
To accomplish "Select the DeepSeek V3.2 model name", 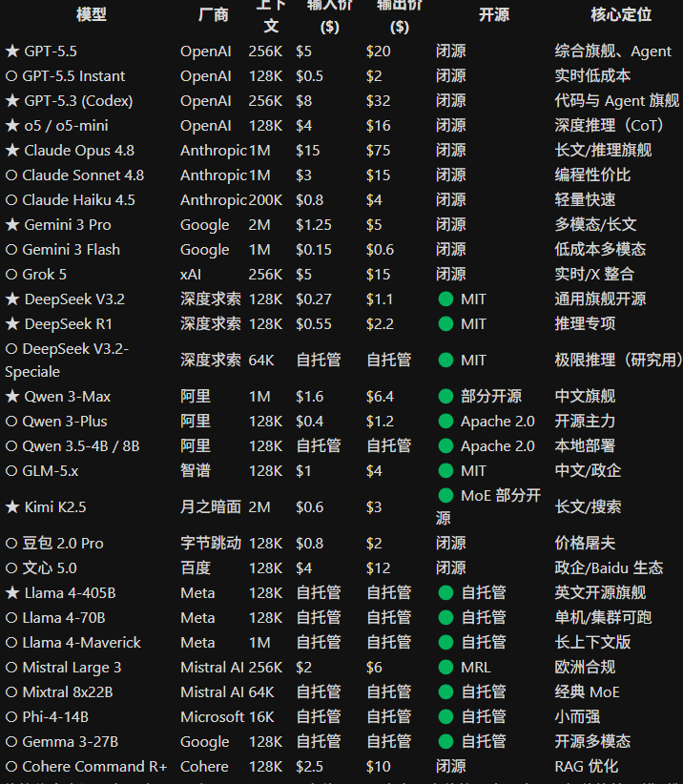I will [74, 299].
